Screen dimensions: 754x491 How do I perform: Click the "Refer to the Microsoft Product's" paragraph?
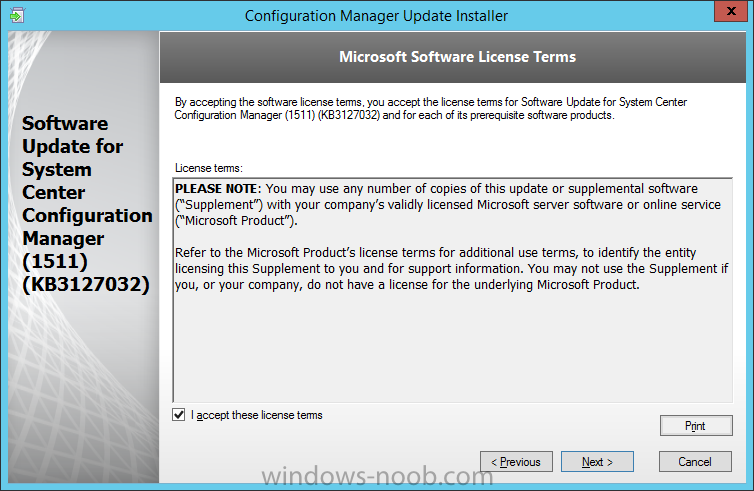(x=452, y=268)
